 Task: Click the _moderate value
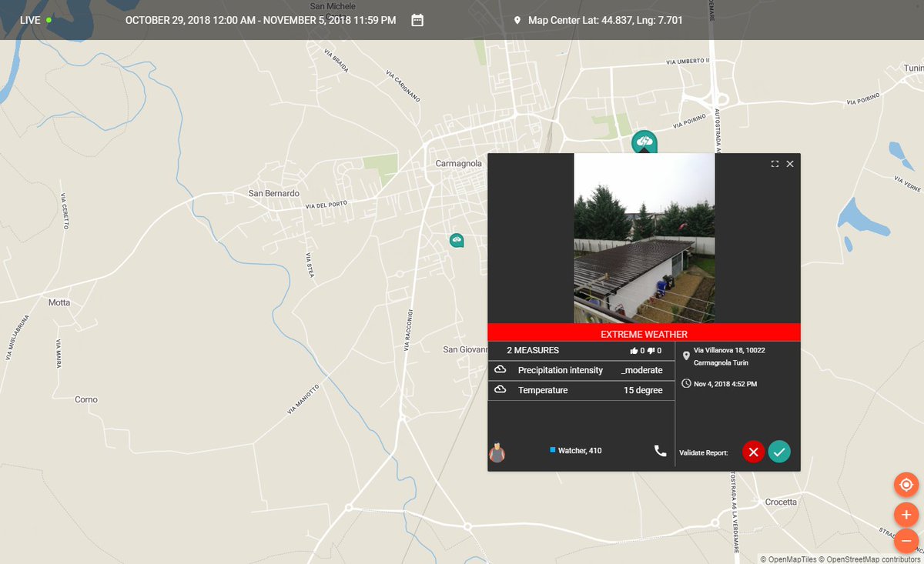pyautogui.click(x=642, y=370)
